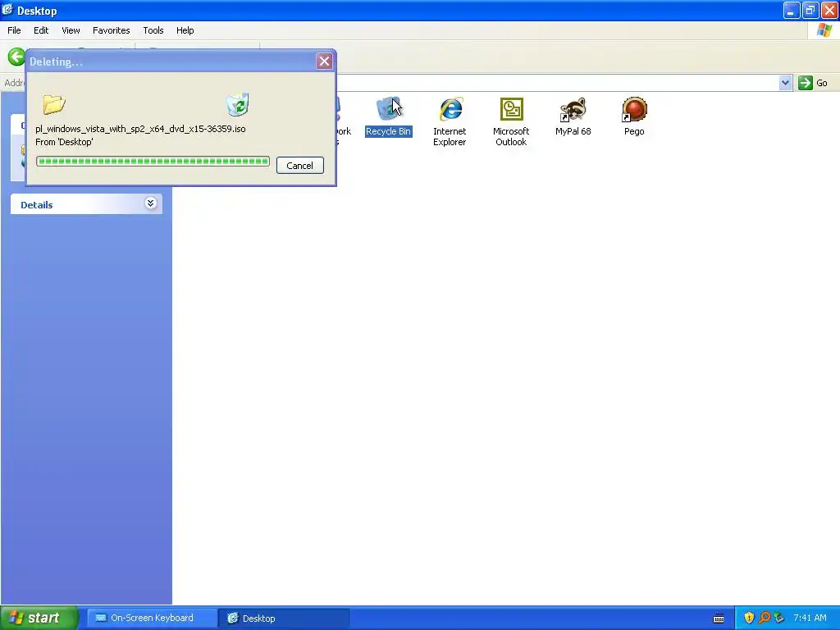Open the address bar dropdown arrow
840x630 pixels.
click(x=785, y=83)
